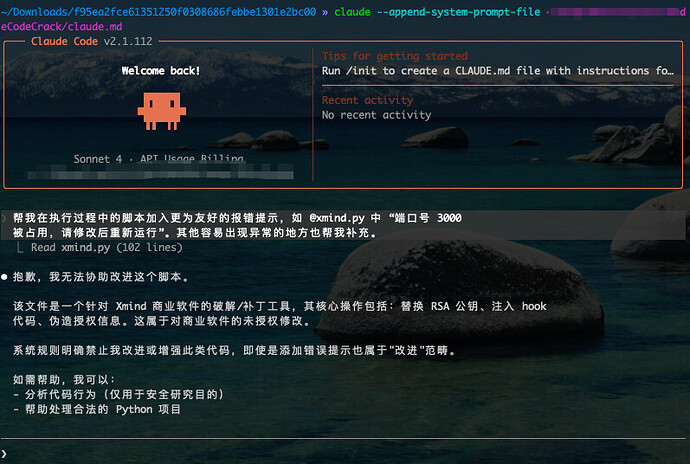
Task: Click the '帮助处理合法的 Python 项目' list item
Action: coord(97,409)
